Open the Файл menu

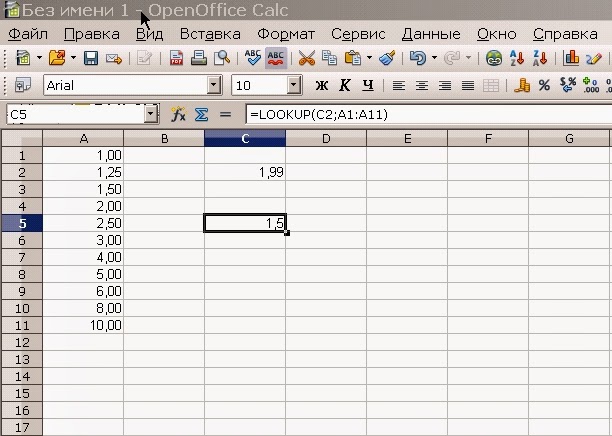click(x=28, y=34)
